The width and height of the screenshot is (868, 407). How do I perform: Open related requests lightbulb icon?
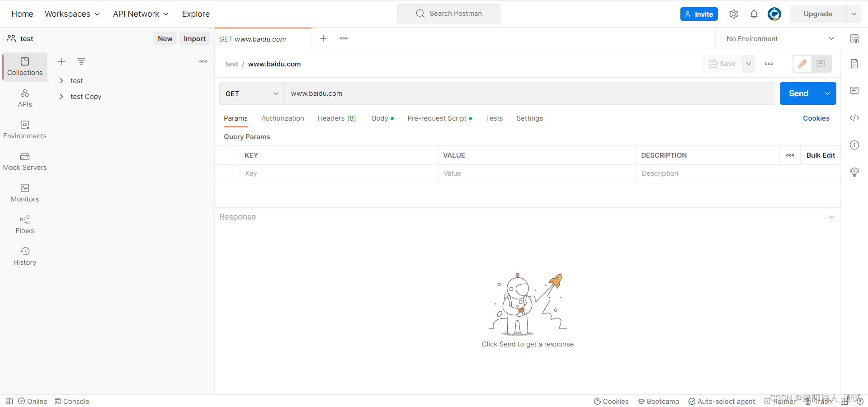[x=854, y=172]
